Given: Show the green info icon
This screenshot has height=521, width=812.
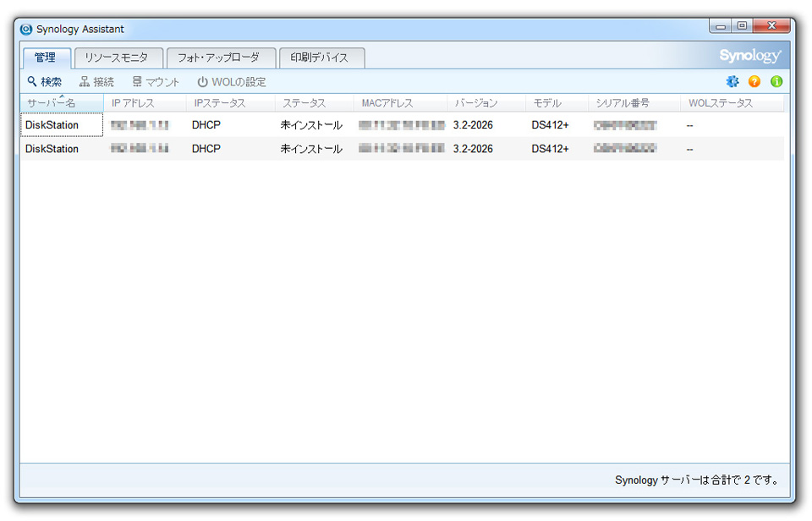Looking at the screenshot, I should tap(776, 81).
